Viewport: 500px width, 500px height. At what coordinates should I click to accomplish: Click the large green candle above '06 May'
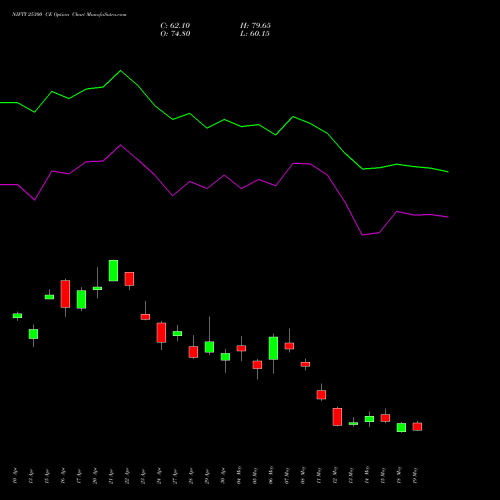click(273, 348)
